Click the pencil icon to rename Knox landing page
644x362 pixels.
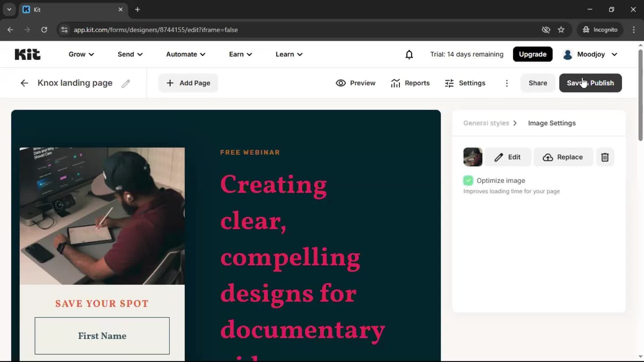pyautogui.click(x=126, y=83)
